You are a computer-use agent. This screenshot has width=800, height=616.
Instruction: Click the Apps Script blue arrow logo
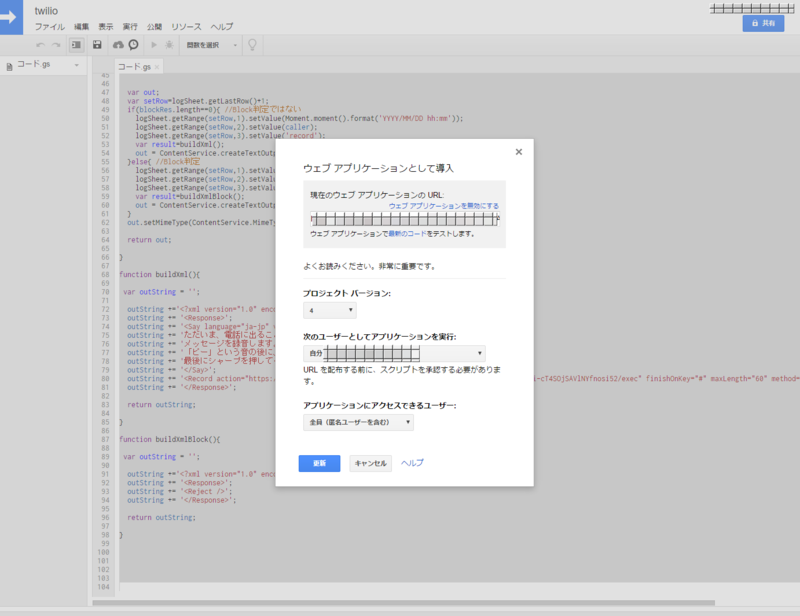(x=11, y=17)
